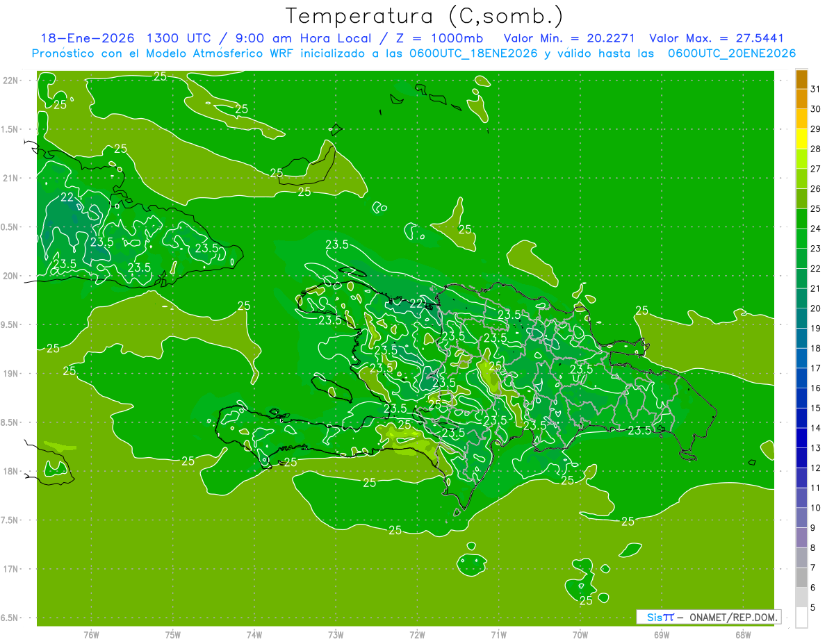Select the initialization stamp "0600UTC_18ENE2026"
834x644 pixels.
[x=473, y=53]
